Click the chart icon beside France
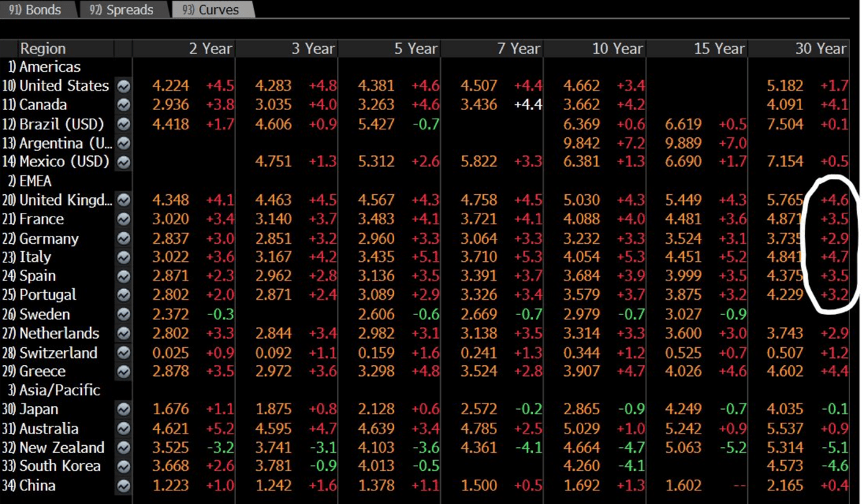Viewport: 863px width, 504px height. [x=124, y=219]
